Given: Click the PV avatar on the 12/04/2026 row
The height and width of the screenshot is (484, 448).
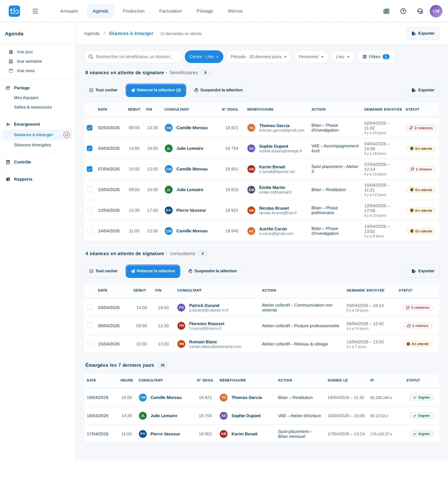Looking at the screenshot, I should (169, 210).
